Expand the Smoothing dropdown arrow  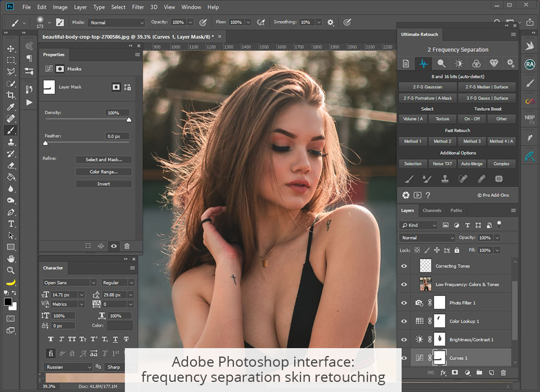click(x=319, y=22)
